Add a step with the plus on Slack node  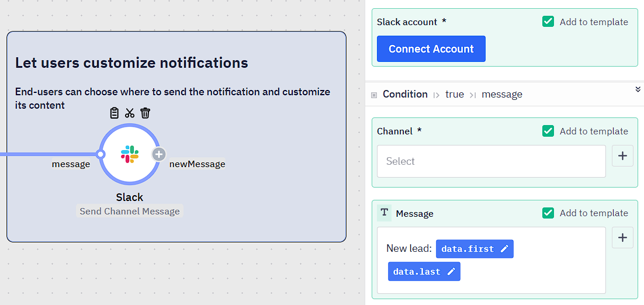click(159, 154)
